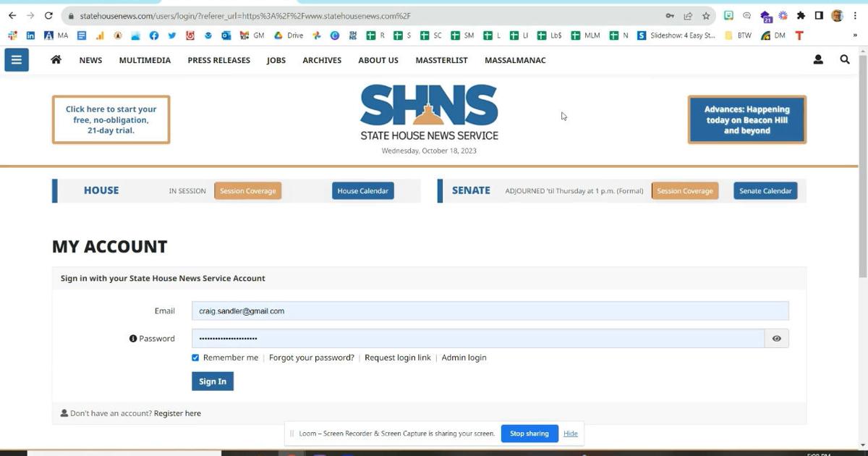Image resolution: width=868 pixels, height=456 pixels.
Task: Open the LinkedIn bookmark icon
Action: 30,35
